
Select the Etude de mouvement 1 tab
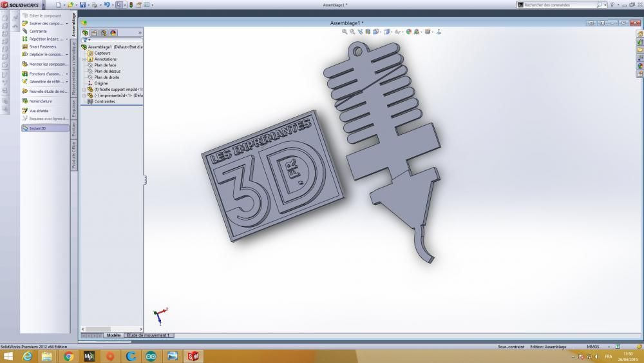pyautogui.click(x=148, y=335)
